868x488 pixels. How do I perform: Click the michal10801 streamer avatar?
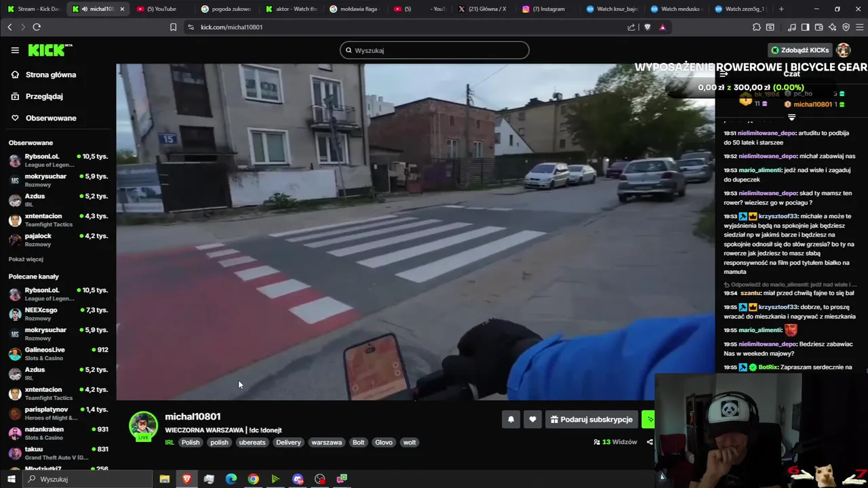coord(143,426)
